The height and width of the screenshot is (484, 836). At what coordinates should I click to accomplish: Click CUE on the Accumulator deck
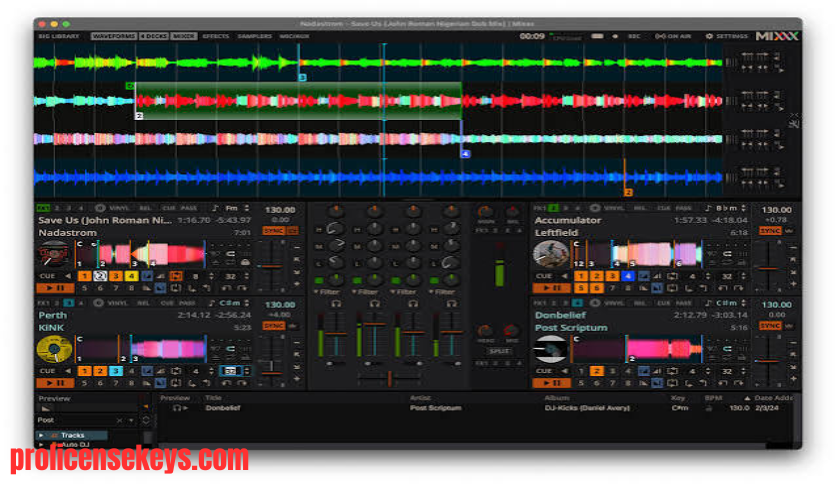(544, 276)
